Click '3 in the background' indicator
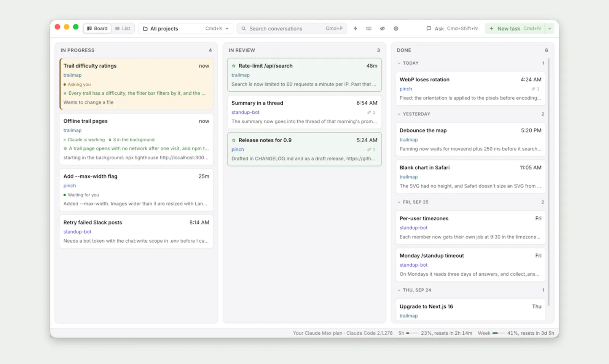The width and height of the screenshot is (609, 364). [x=131, y=140]
